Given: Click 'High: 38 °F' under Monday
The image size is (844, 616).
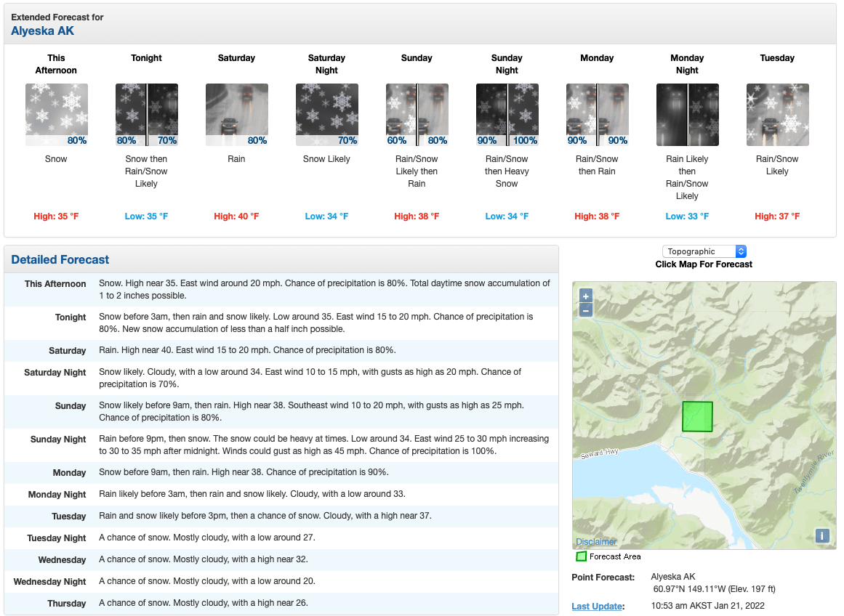Looking at the screenshot, I should coord(597,216).
